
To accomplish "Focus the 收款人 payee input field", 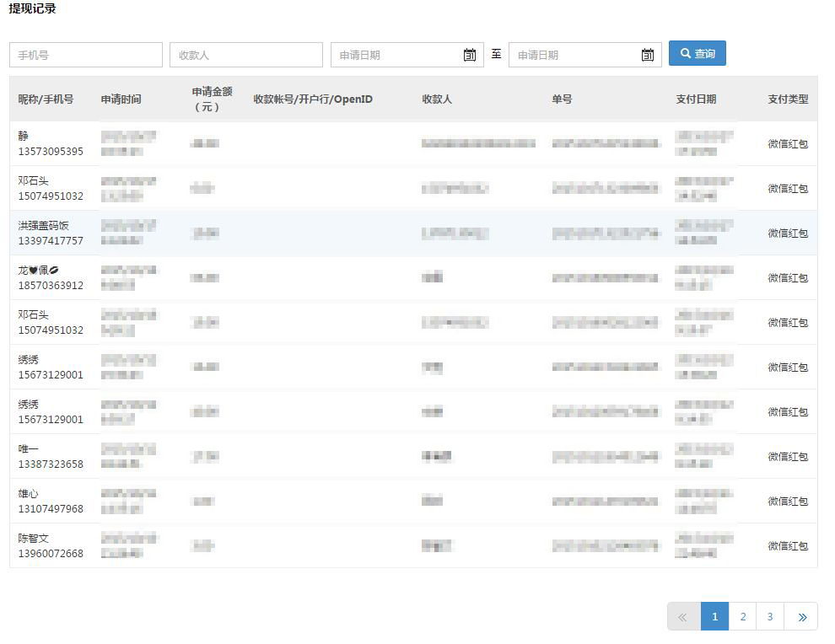I will [x=245, y=55].
